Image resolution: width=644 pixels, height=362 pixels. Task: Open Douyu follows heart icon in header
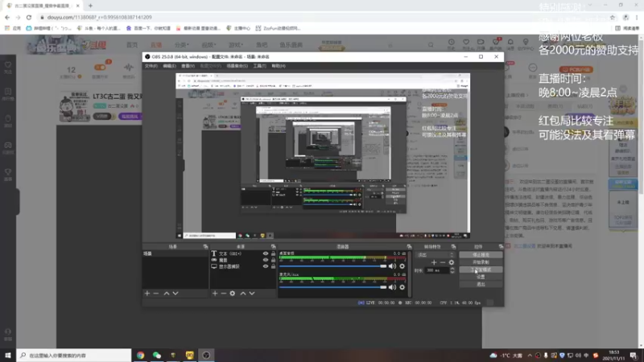[466, 43]
